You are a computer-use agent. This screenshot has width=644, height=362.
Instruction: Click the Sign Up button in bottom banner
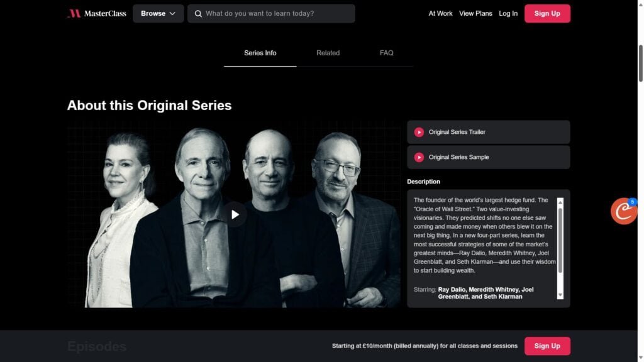(x=547, y=346)
